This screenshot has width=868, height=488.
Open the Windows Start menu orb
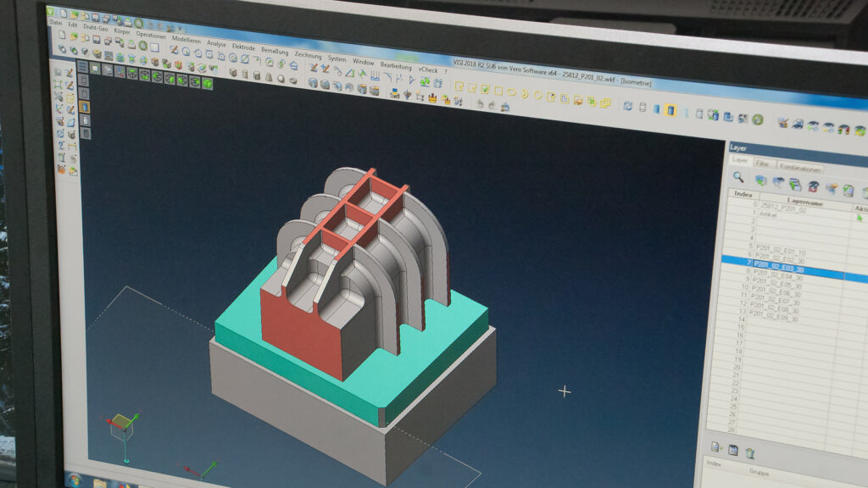pyautogui.click(x=75, y=480)
